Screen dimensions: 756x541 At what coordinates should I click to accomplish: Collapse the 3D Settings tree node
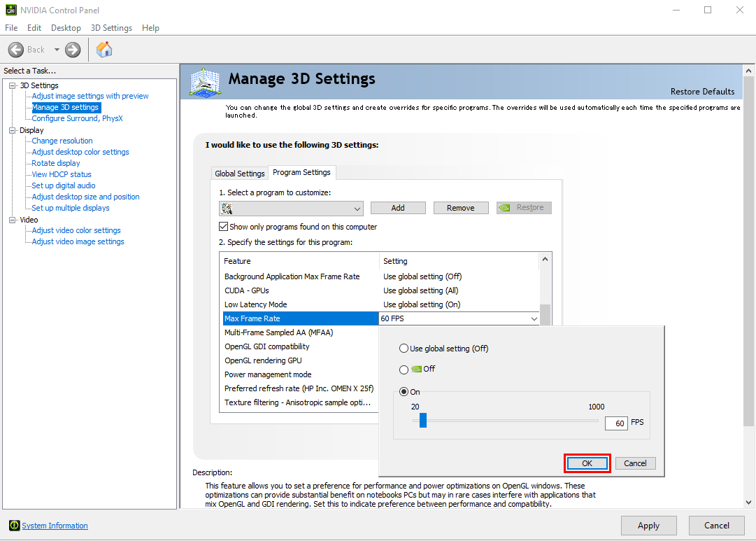pos(13,85)
